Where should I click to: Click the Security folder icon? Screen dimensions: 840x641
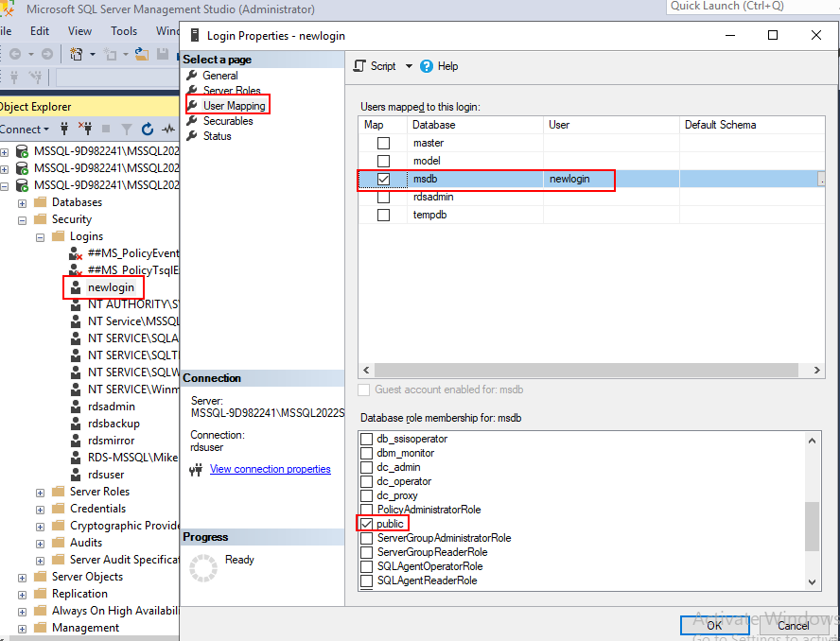click(x=40, y=219)
